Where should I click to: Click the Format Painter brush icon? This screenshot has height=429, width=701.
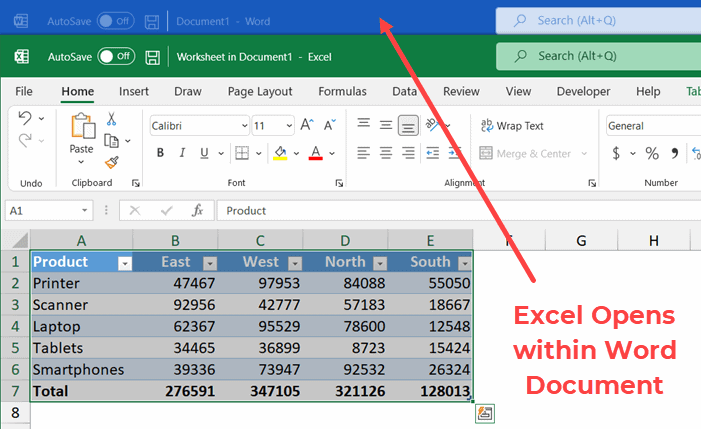point(112,162)
